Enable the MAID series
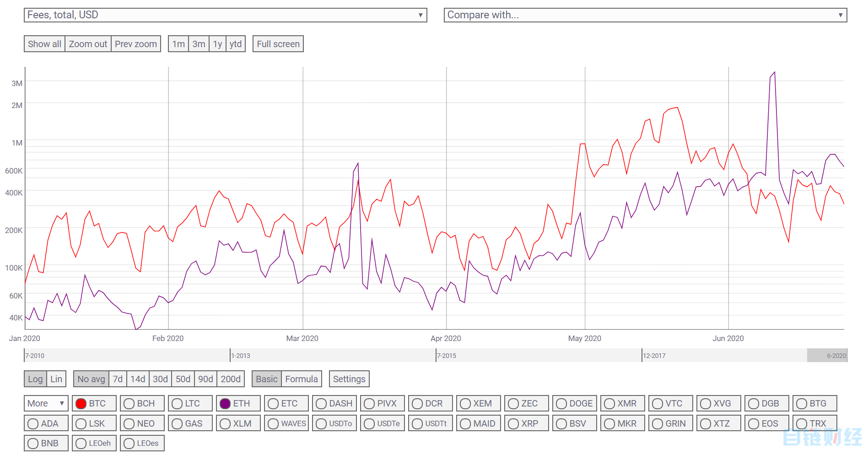The height and width of the screenshot is (455, 868). click(x=479, y=423)
